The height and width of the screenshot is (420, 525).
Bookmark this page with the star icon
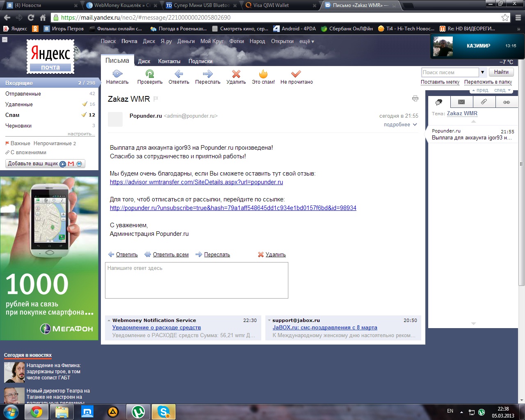pyautogui.click(x=505, y=18)
